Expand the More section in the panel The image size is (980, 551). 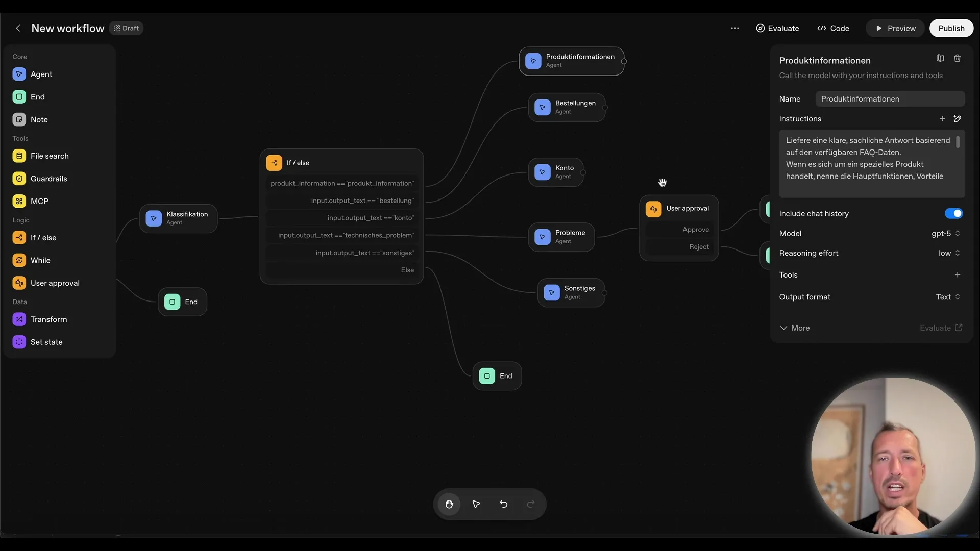point(795,328)
